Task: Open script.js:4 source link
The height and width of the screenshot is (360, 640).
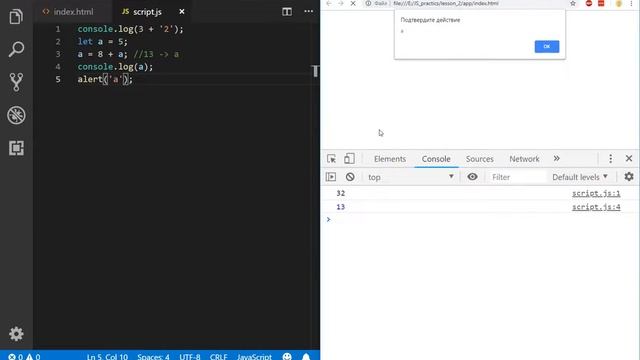Action: [x=596, y=207]
